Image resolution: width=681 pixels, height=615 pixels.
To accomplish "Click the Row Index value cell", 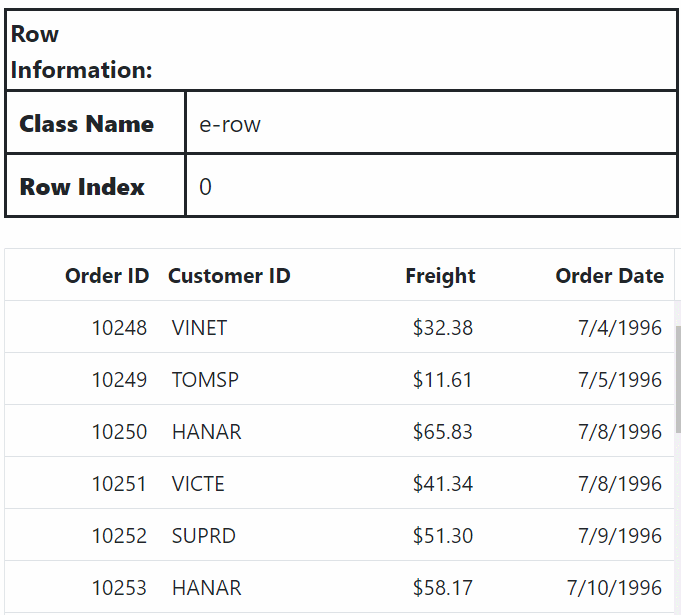I will pos(430,187).
